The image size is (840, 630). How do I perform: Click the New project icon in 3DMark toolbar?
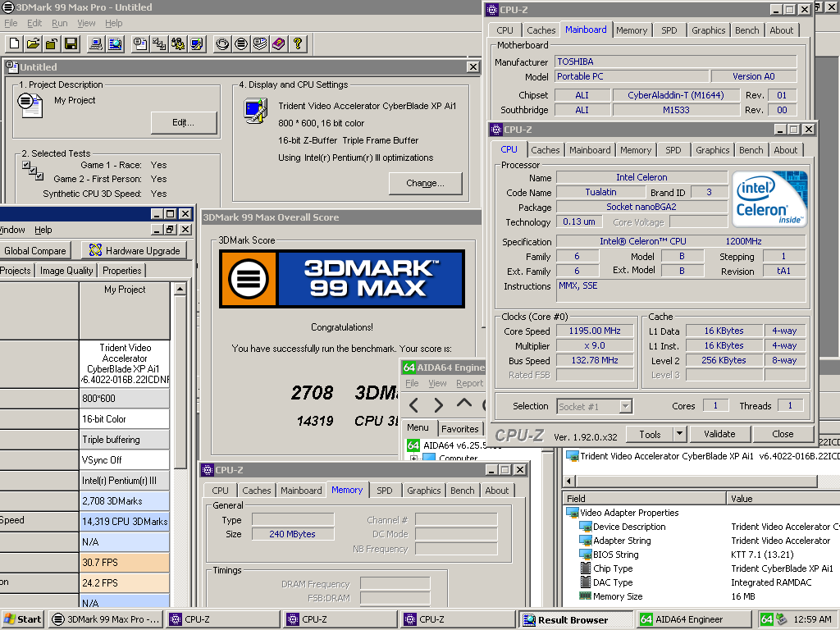[x=15, y=44]
